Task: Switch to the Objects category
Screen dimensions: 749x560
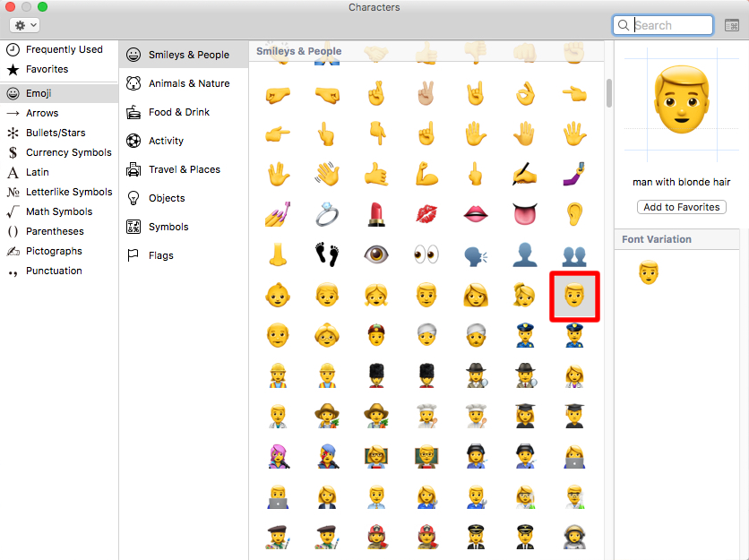Action: coord(184,198)
